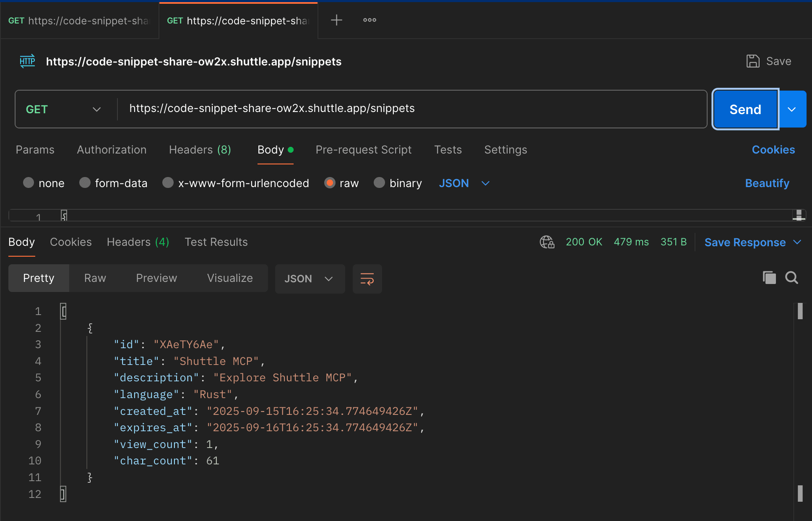This screenshot has width=812, height=521.
Task: Click inside the request URL field
Action: [272, 108]
